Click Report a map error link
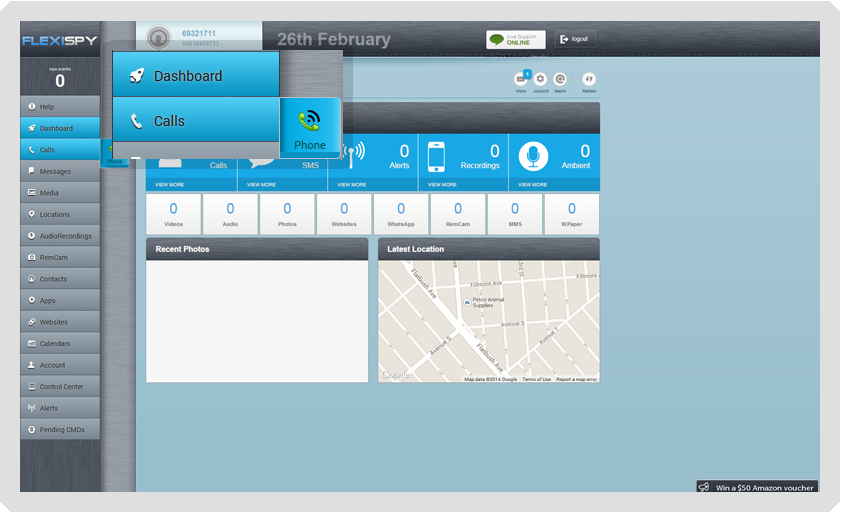Screen dimensions: 843x514 (x=576, y=379)
